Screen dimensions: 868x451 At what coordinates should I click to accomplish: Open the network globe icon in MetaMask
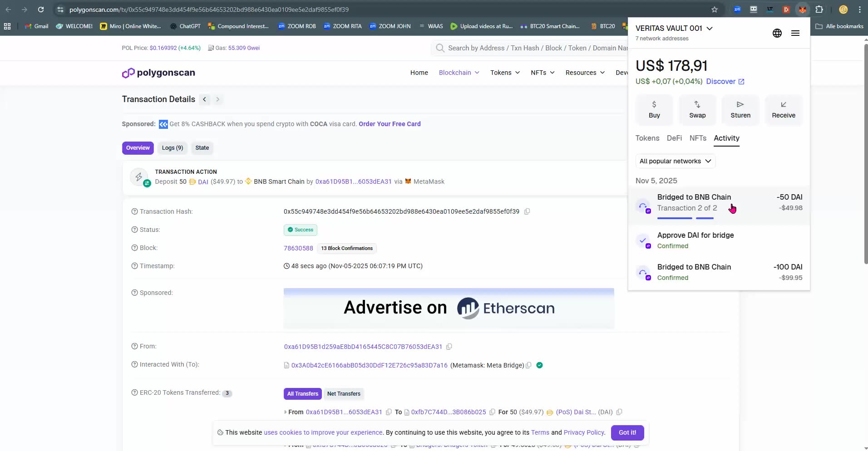[777, 33]
